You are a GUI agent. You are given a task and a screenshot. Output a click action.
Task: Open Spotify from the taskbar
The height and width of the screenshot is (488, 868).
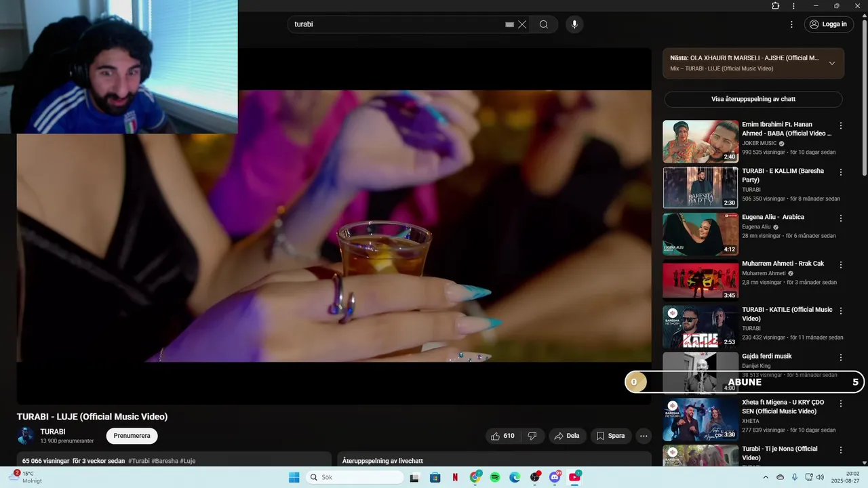[x=495, y=477]
